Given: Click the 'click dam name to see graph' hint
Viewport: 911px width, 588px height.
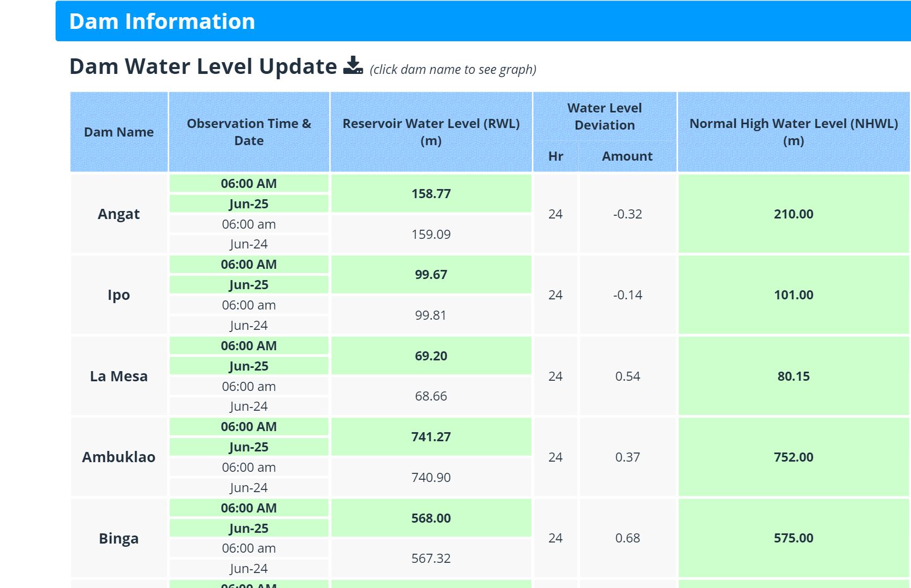Looking at the screenshot, I should click(x=453, y=70).
